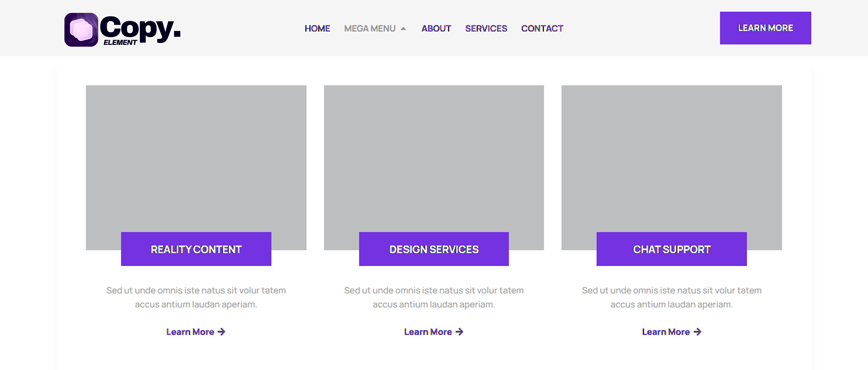Open the SERVICES nav link
Image resolution: width=868 pixels, height=370 pixels.
point(486,29)
